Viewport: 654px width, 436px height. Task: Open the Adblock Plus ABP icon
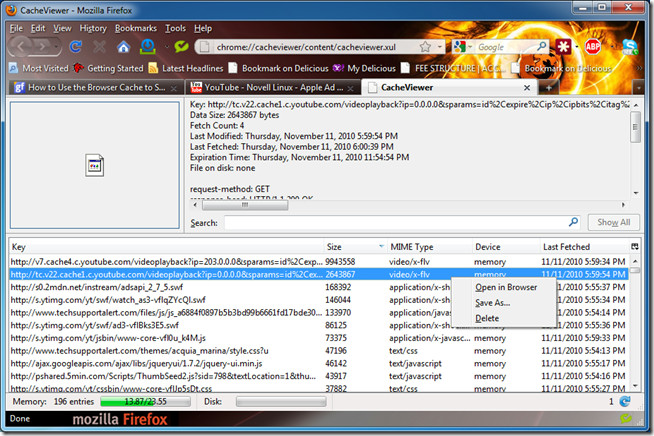click(593, 47)
